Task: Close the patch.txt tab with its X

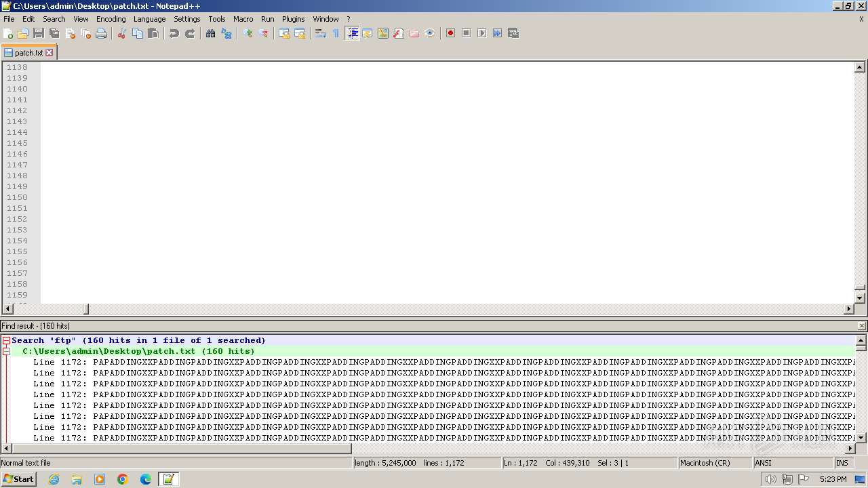Action: pos(49,52)
